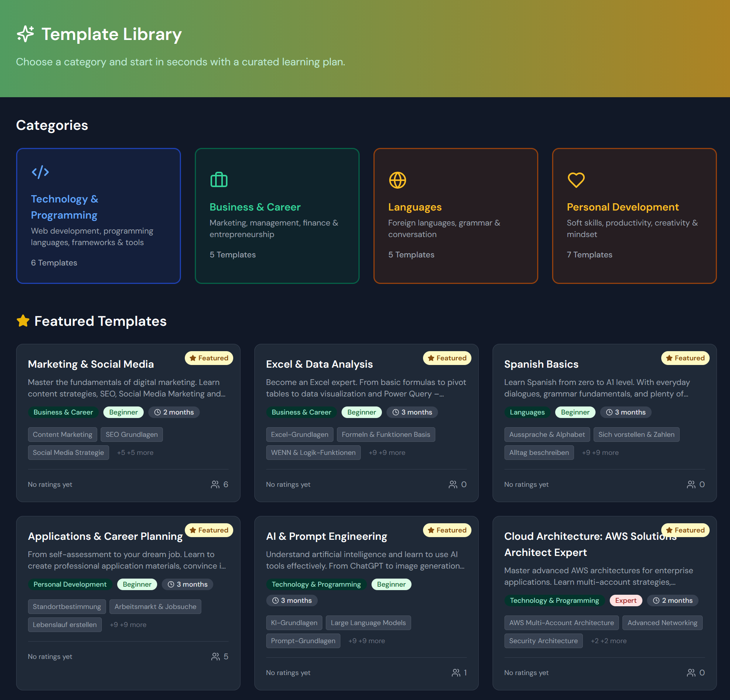Click the briefcase icon in Business & Career
This screenshot has width=730, height=700.
click(x=219, y=180)
